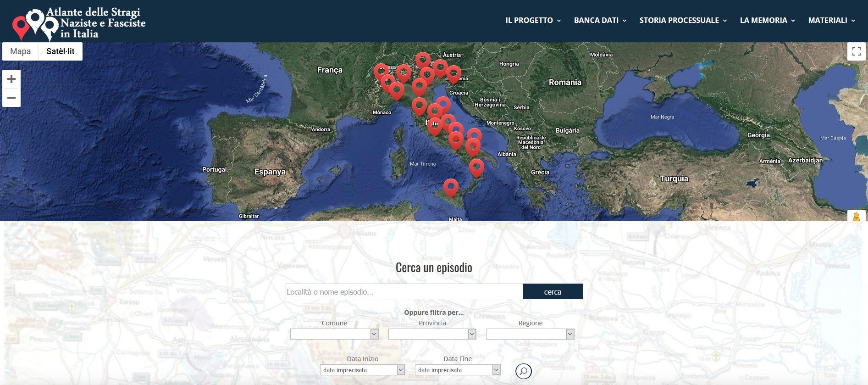The height and width of the screenshot is (385, 868).
Task: Click the MATERIALI chevron arrow
Action: tap(853, 21)
